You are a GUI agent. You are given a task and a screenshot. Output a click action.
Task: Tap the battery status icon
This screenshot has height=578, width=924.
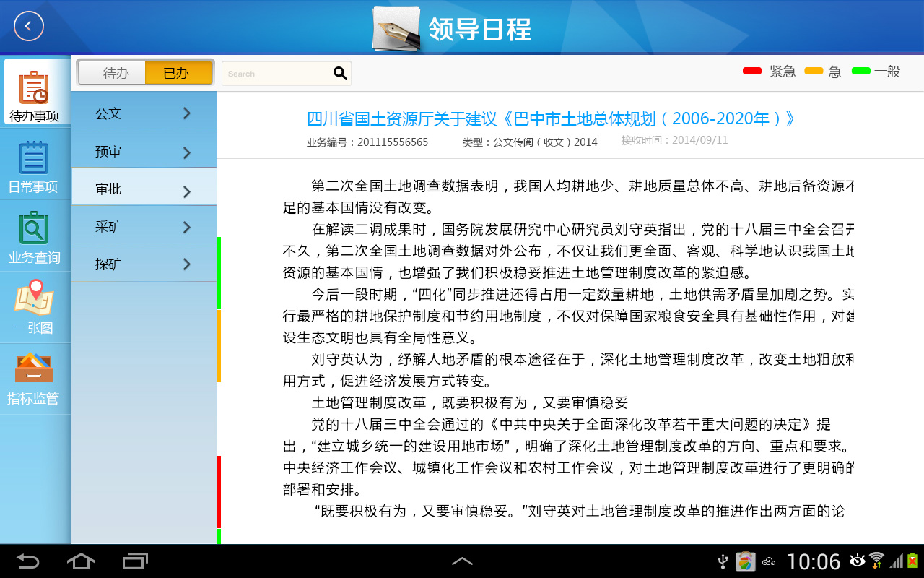[x=912, y=561]
